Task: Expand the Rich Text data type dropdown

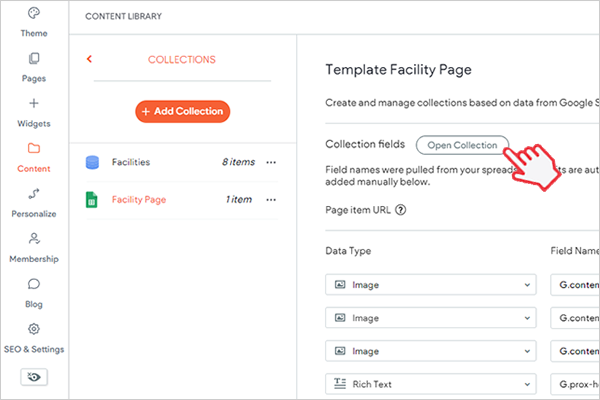Action: [432, 382]
